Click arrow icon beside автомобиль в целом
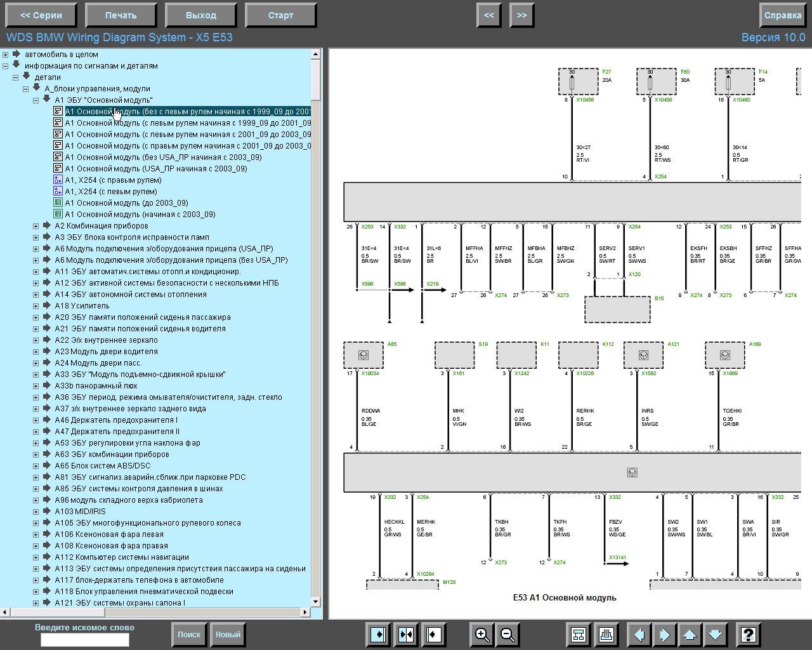Screen dimensions: 812x650 point(16,54)
